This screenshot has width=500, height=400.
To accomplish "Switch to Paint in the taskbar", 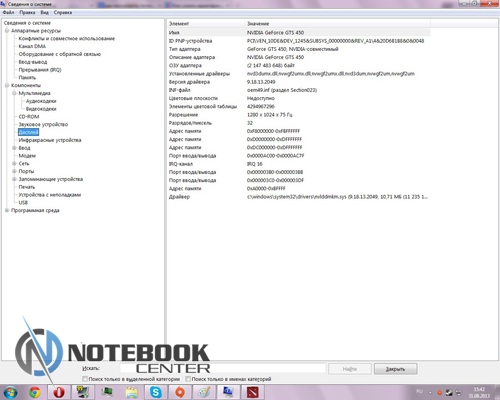I will (204, 392).
